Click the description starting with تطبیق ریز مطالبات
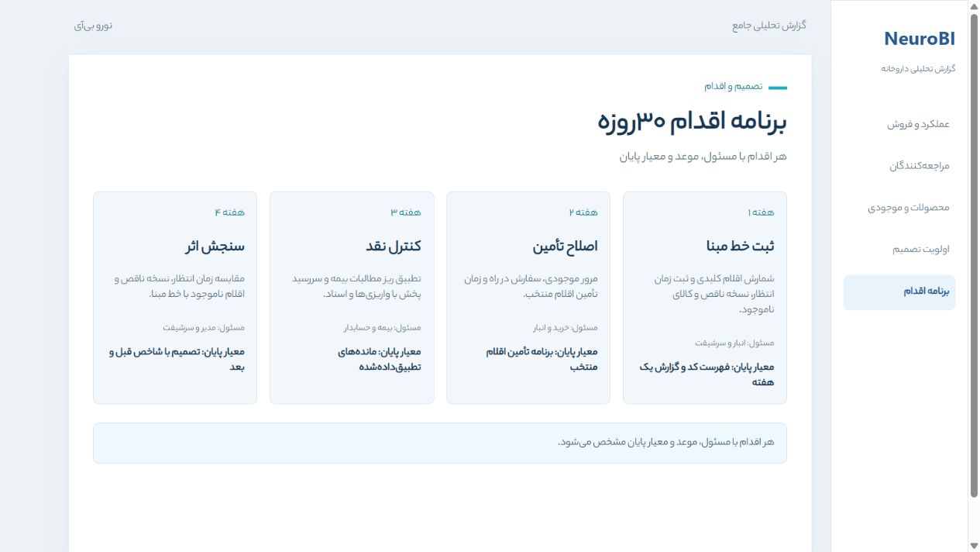The image size is (980, 552). tap(356, 286)
